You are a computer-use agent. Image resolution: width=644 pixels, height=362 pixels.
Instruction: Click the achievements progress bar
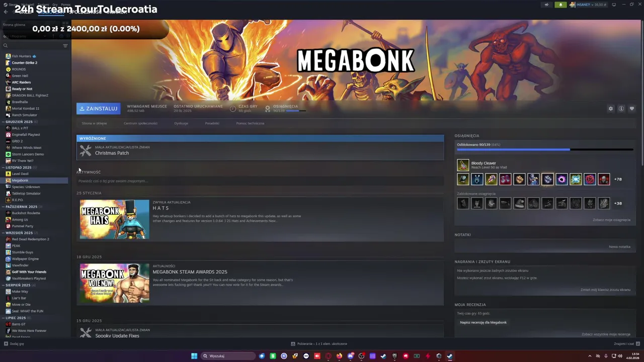(x=544, y=149)
